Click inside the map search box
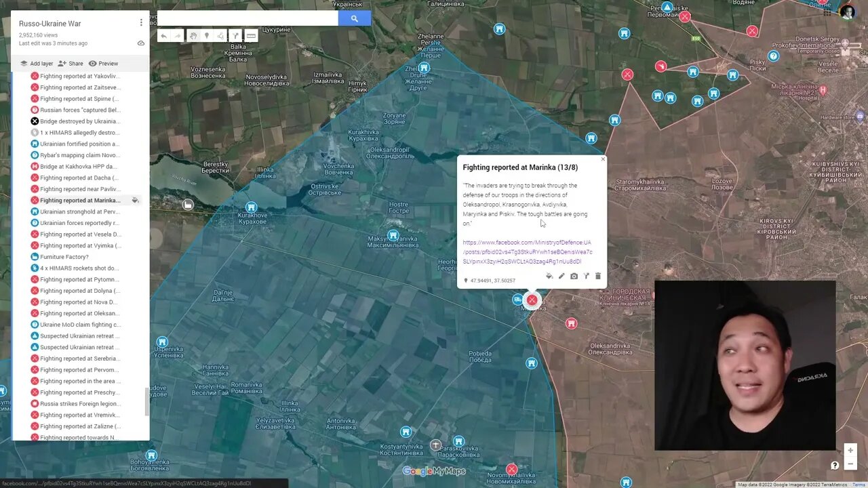The width and height of the screenshot is (868, 488). tap(248, 18)
